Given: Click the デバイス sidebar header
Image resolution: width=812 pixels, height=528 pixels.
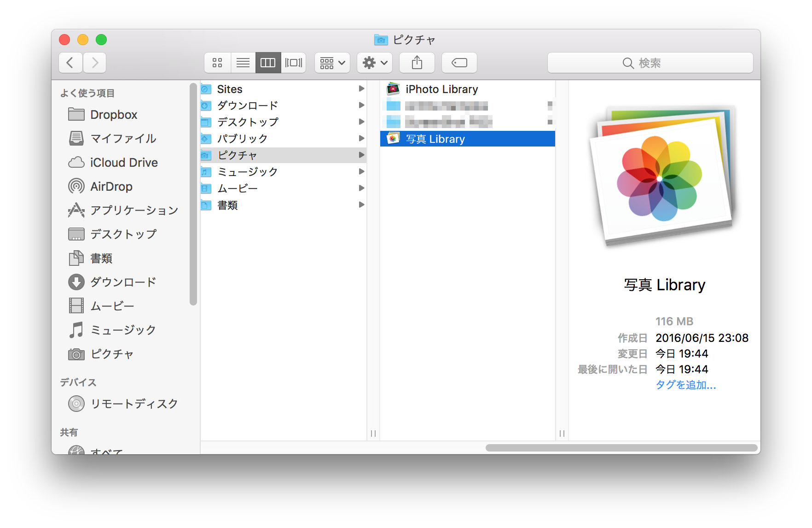Looking at the screenshot, I should click(78, 382).
